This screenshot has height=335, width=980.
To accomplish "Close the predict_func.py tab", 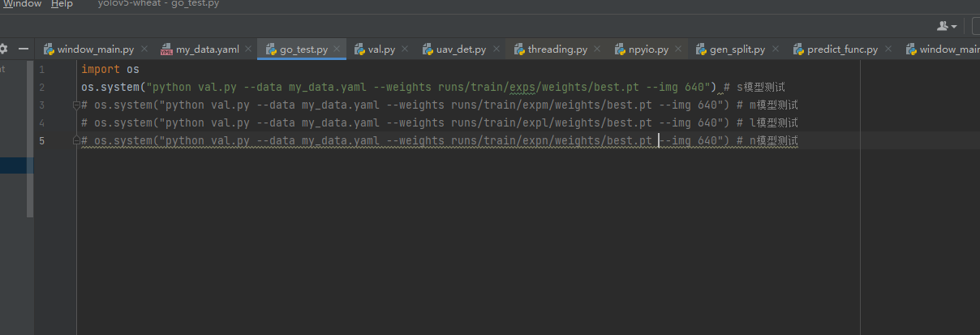I will pos(888,49).
